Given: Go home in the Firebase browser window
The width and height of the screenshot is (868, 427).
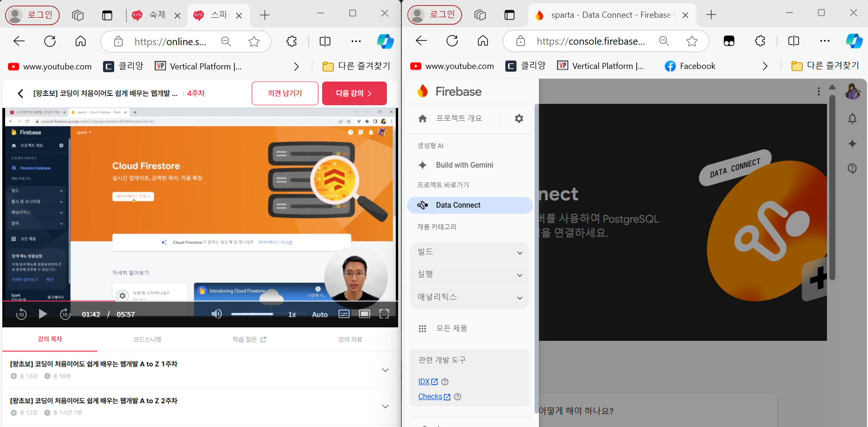Looking at the screenshot, I should (483, 41).
